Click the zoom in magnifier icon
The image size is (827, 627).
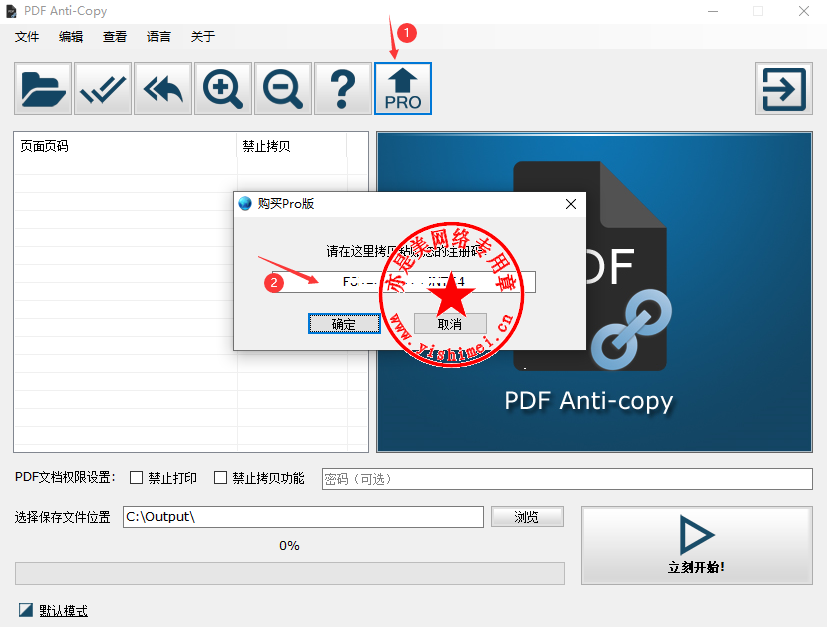pos(223,89)
